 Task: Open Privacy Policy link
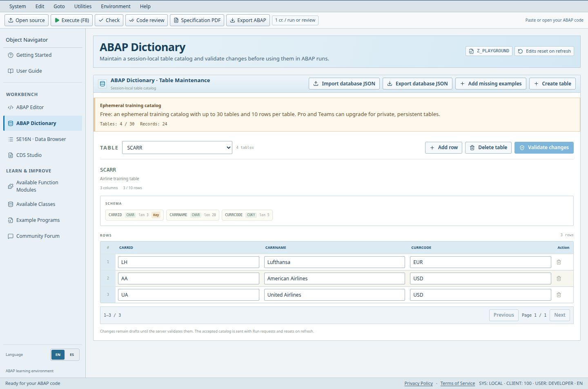419,383
